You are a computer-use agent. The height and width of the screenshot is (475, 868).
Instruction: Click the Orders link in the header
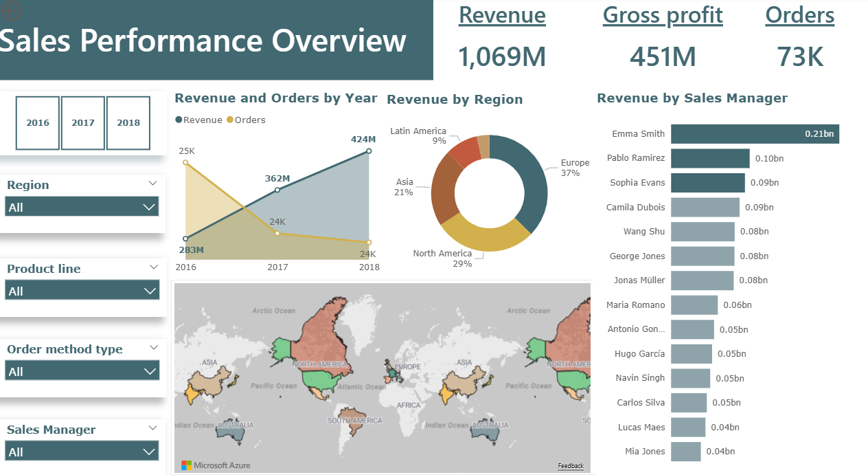[799, 15]
